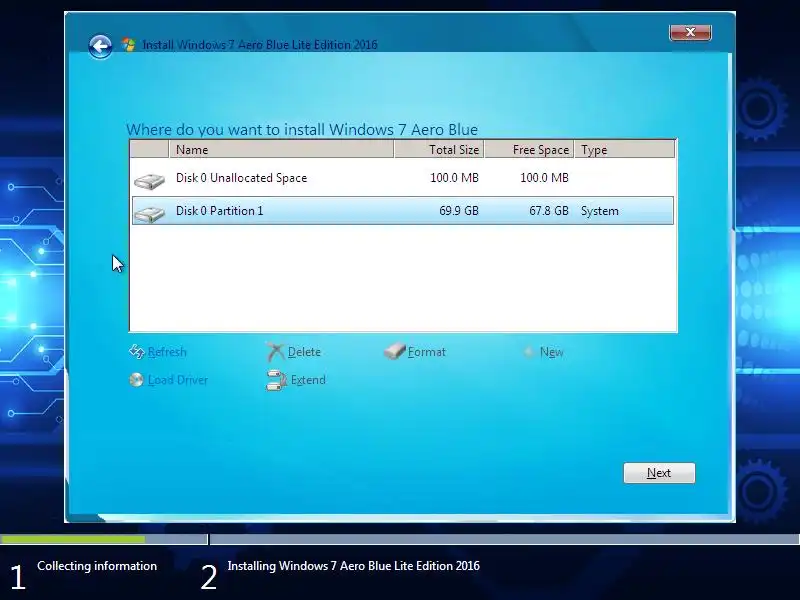Image resolution: width=800 pixels, height=600 pixels.
Task: Click the Total Size column header
Action: coord(439,149)
